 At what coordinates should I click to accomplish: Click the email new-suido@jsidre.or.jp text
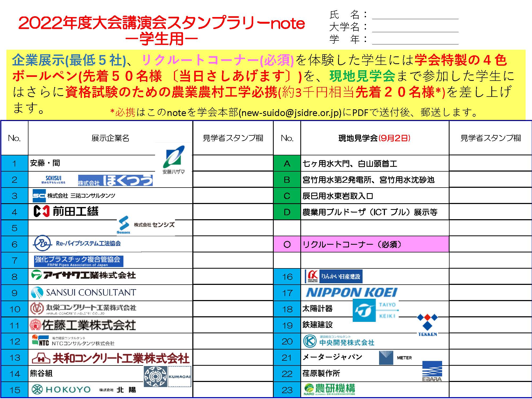point(290,113)
